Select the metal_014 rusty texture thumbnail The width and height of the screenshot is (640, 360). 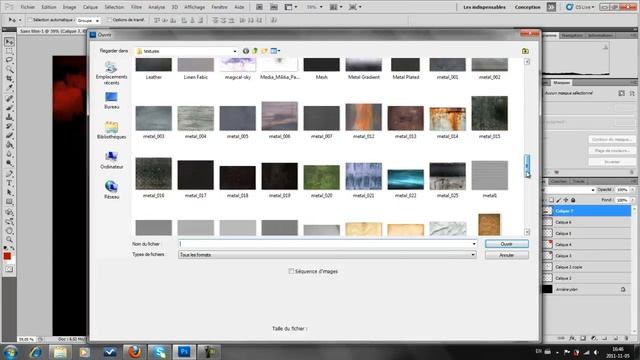tap(447, 119)
